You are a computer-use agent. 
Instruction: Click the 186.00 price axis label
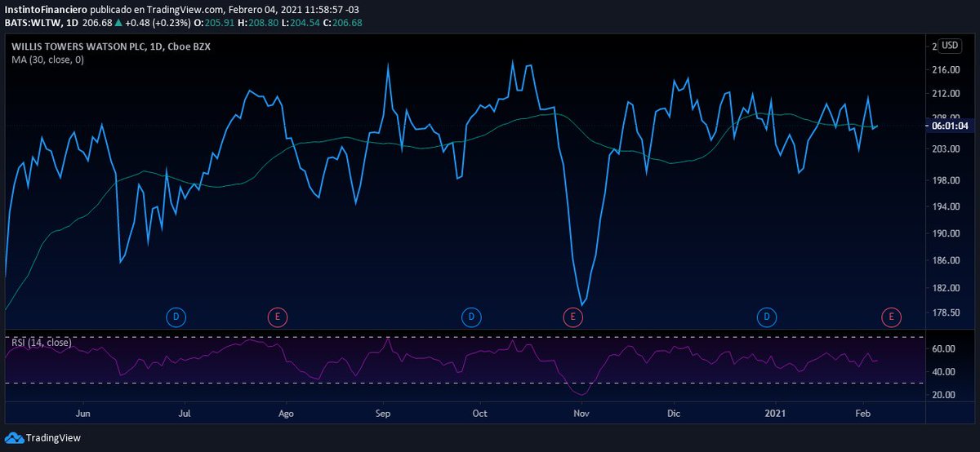click(x=945, y=261)
